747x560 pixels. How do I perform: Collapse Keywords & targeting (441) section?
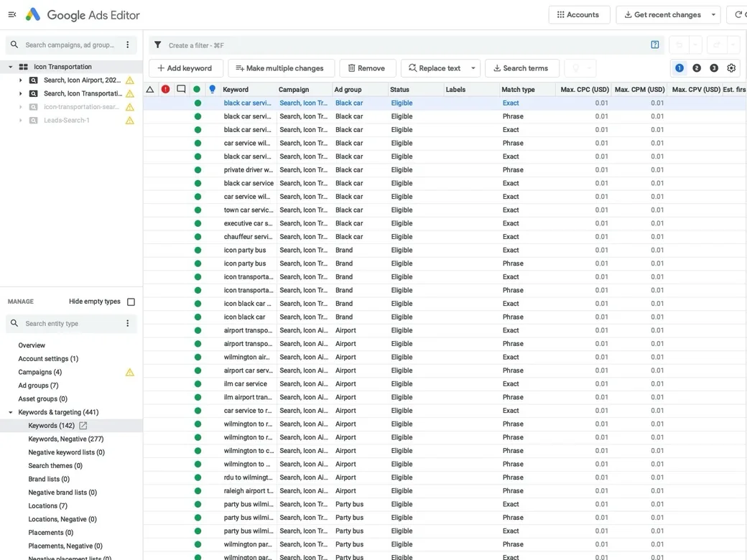click(11, 412)
